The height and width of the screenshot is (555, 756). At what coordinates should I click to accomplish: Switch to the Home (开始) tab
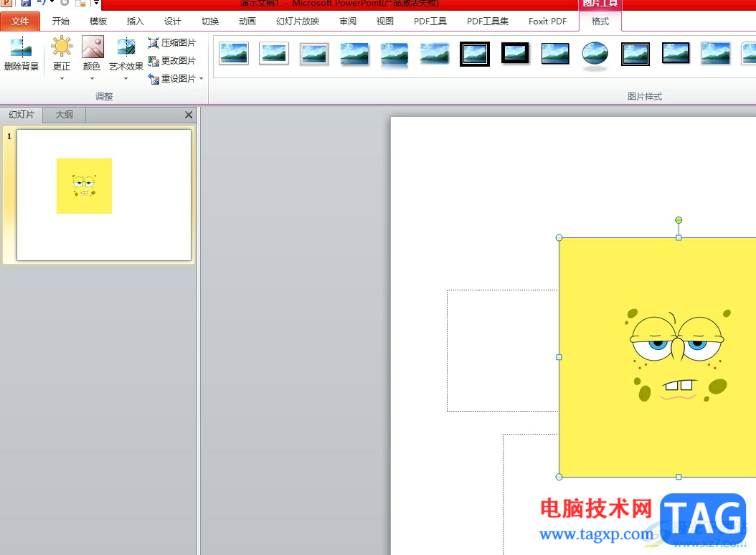(61, 22)
